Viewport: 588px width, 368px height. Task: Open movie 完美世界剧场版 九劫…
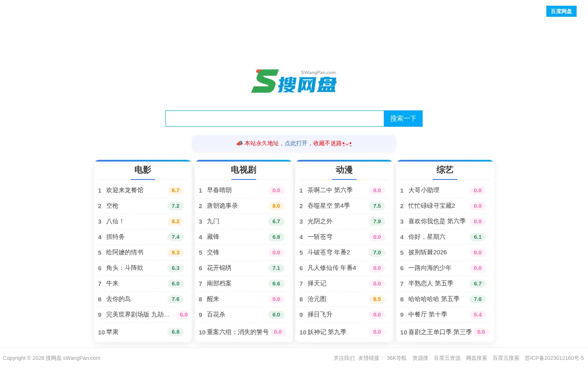point(138,314)
